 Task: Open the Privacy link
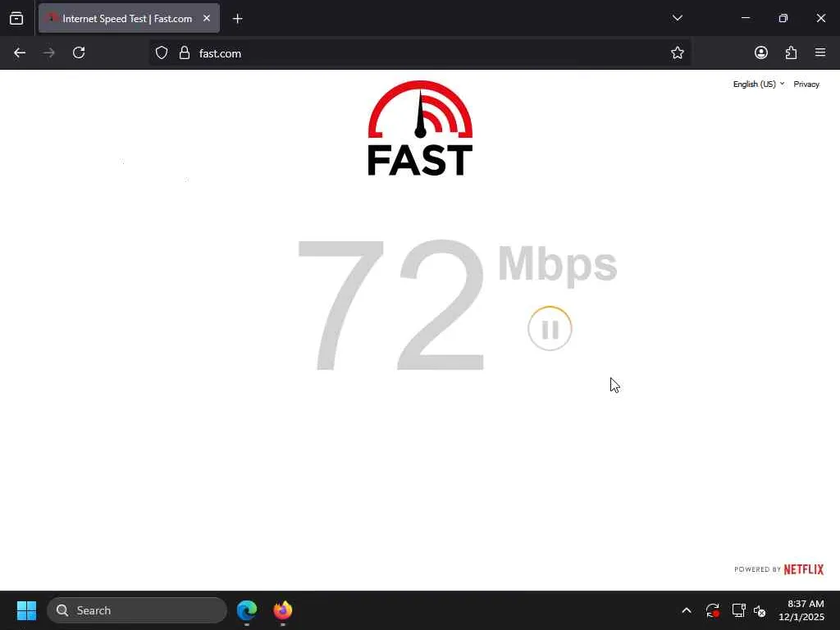(x=806, y=84)
